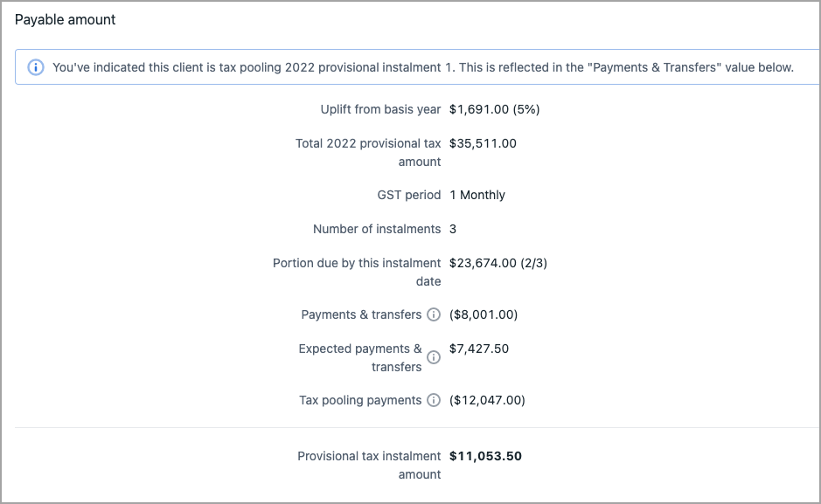Select the Provisional tax instalment amount label

pos(369,465)
